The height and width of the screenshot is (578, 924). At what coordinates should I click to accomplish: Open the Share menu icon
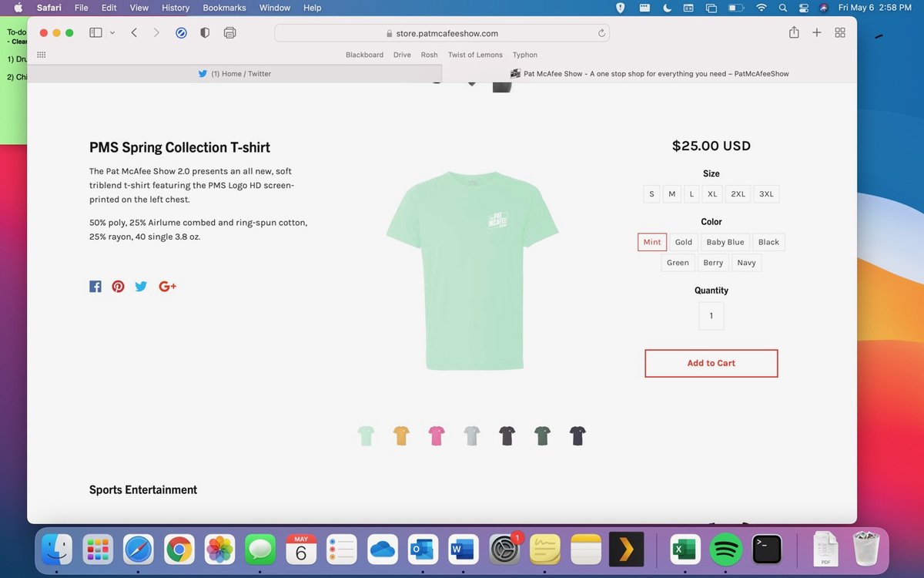794,32
